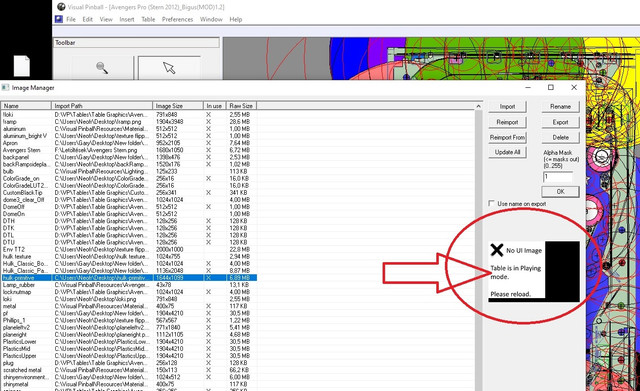The height and width of the screenshot is (391, 640).
Task: Click the Visual Pinball title bar icon
Action: 61,7
